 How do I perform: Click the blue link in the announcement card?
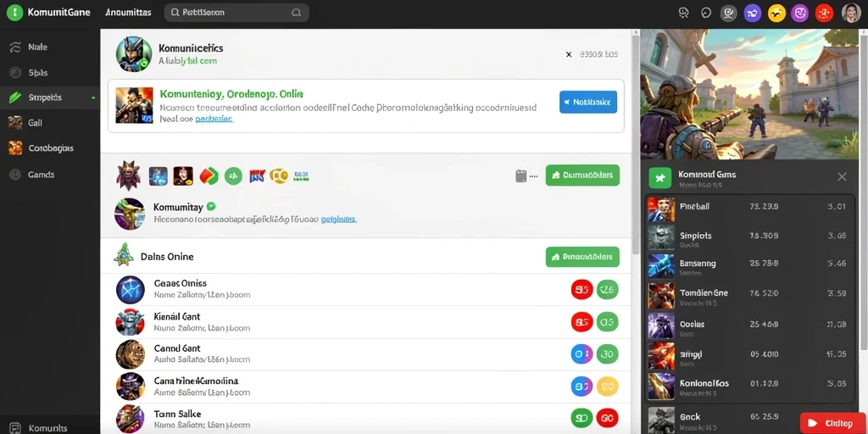tap(214, 119)
